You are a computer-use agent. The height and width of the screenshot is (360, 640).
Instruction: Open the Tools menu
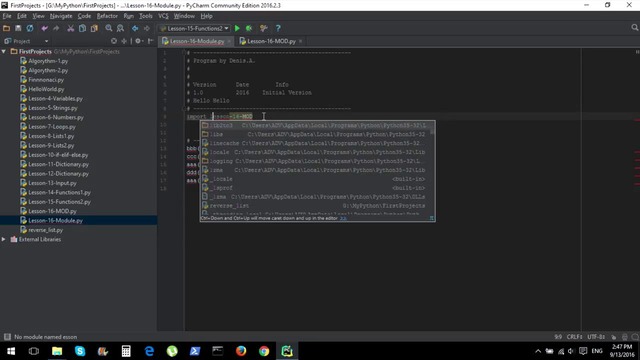tap(146, 16)
